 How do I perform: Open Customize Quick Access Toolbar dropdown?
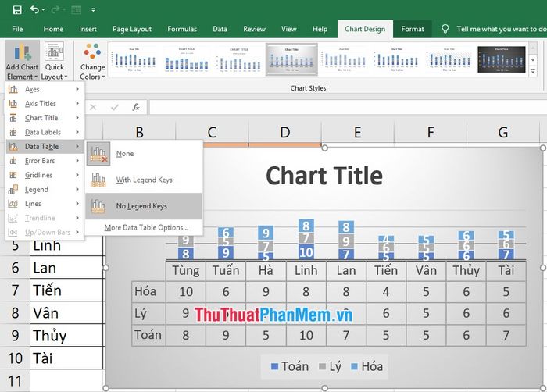(93, 10)
